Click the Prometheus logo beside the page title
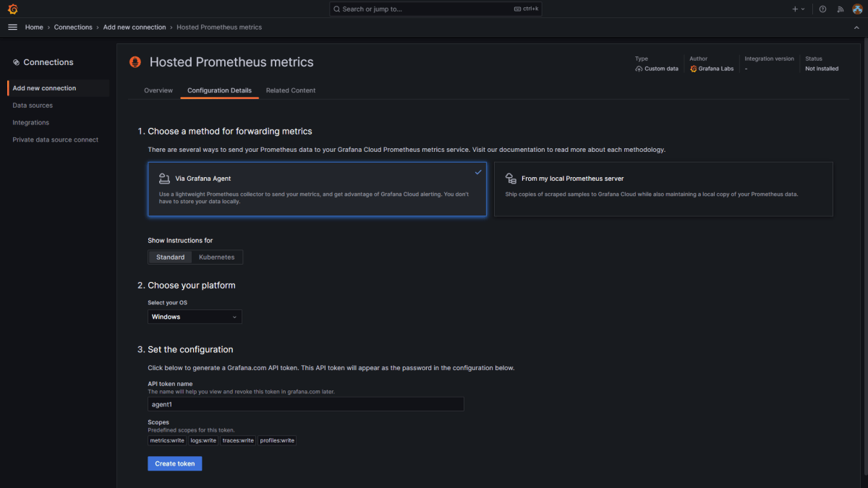This screenshot has height=488, width=868. [135, 62]
